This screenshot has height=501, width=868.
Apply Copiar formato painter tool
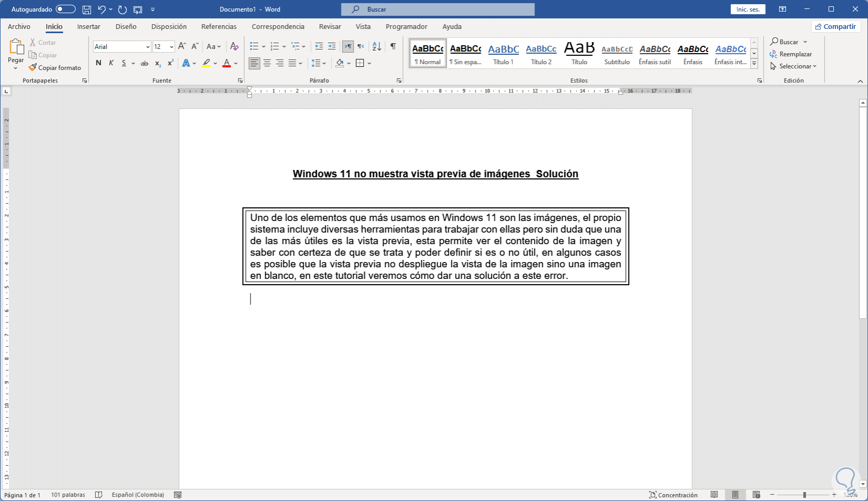[55, 68]
